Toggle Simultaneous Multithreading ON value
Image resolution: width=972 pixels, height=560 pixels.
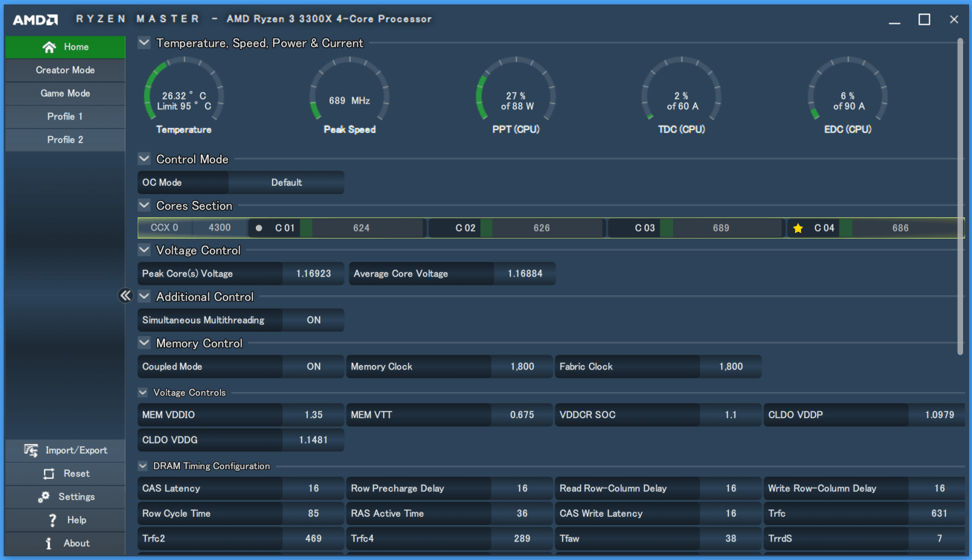click(314, 320)
